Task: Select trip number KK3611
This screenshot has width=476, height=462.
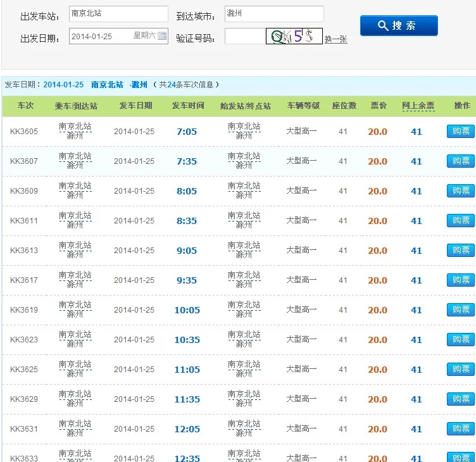Action: [x=24, y=221]
